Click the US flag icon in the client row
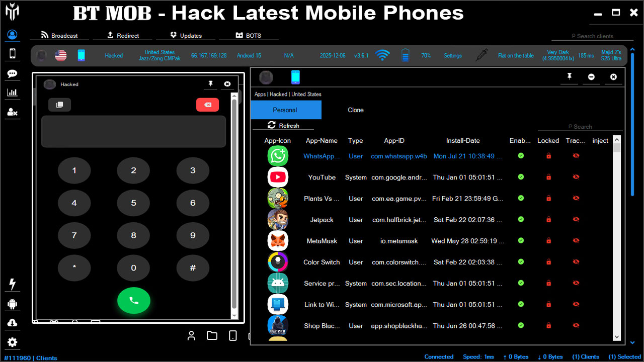The image size is (644, 362). (60, 55)
